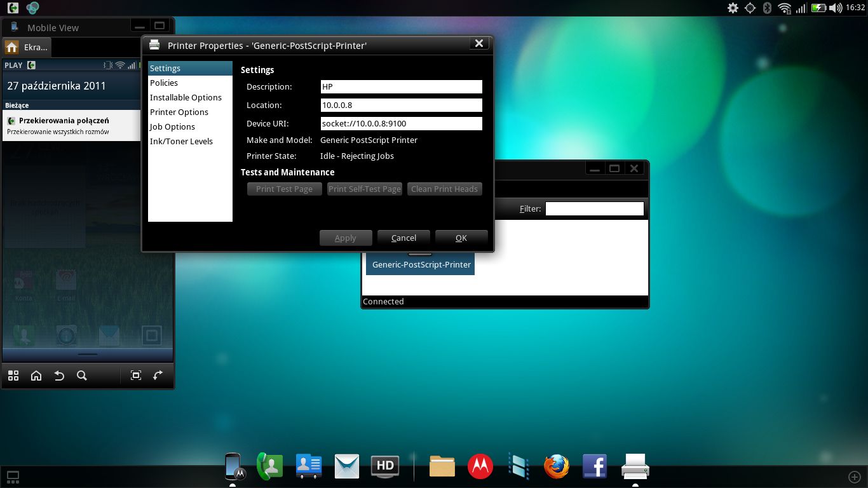Viewport: 868px width, 488px height.
Task: Rotate the Mobile View screen
Action: coord(158,376)
